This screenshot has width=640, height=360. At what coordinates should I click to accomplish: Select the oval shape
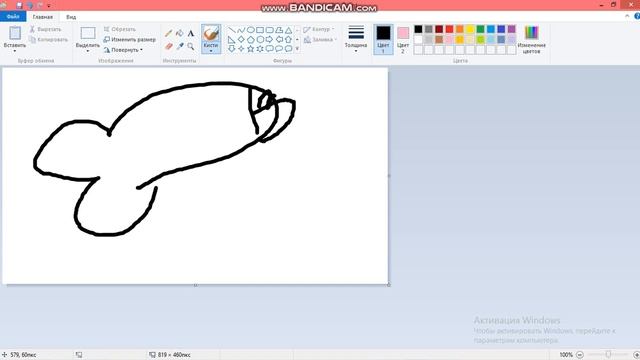(250, 30)
